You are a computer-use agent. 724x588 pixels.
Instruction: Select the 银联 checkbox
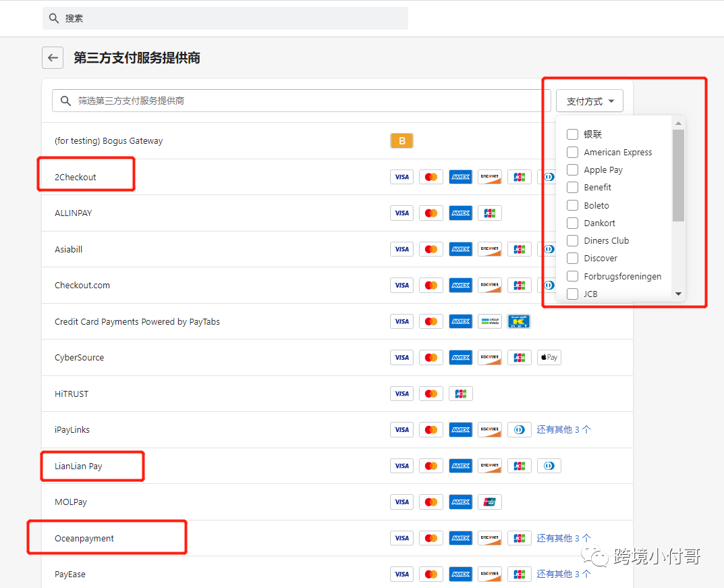point(572,134)
